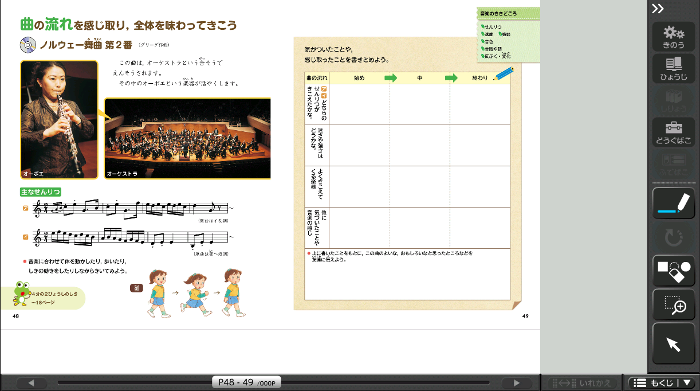Go to the next page arrow
Image resolution: width=700 pixels, height=391 pixels.
(517, 383)
